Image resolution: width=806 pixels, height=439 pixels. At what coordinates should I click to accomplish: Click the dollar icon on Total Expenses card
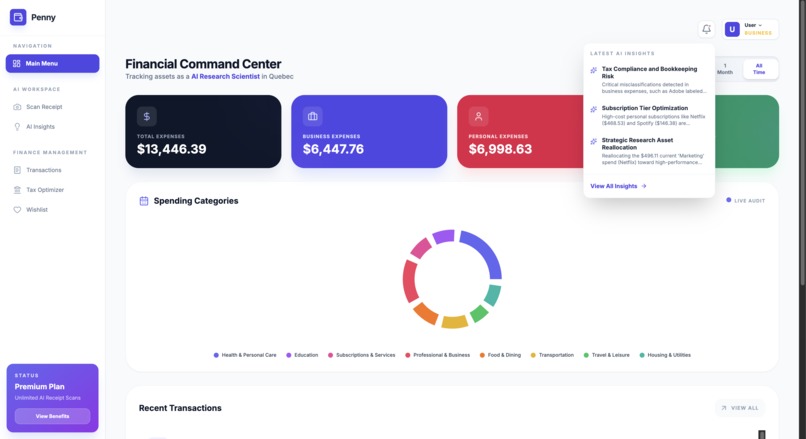pyautogui.click(x=146, y=116)
